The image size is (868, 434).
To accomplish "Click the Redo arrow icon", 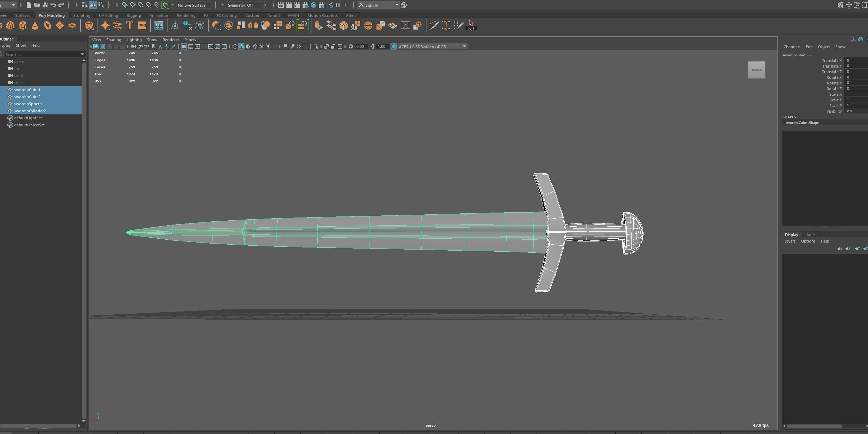I will pos(61,5).
